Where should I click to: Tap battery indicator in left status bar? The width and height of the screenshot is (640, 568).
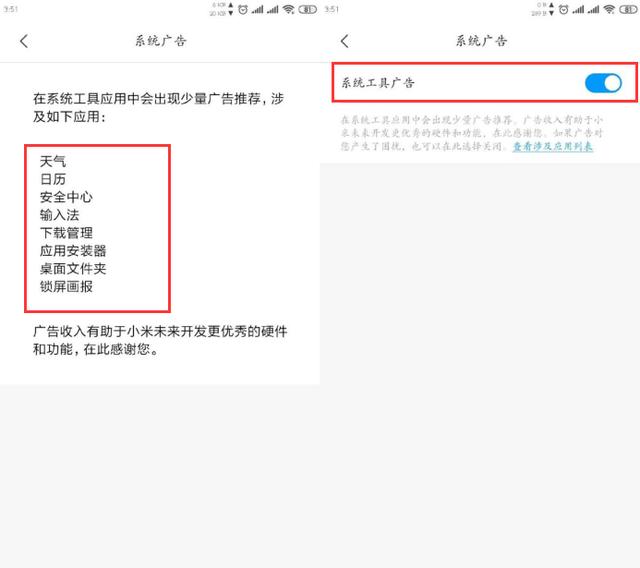pos(308,9)
